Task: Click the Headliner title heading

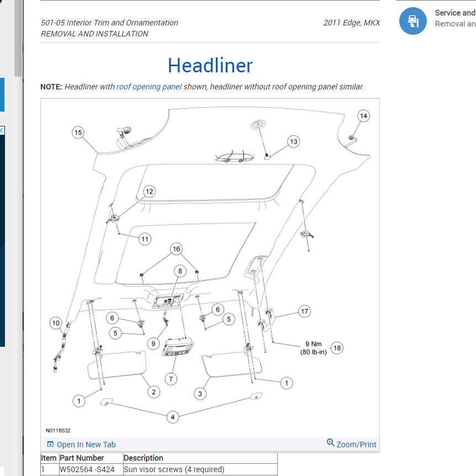Action: tap(210, 65)
